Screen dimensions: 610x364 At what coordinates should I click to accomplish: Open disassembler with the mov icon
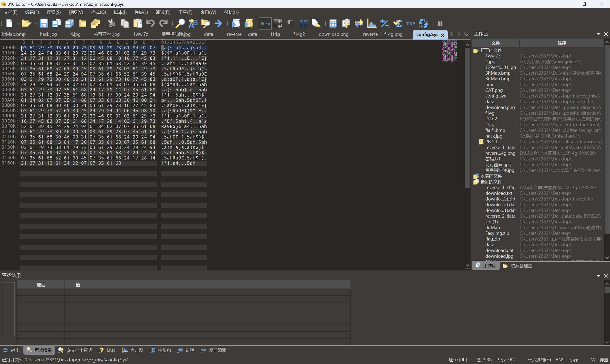(x=410, y=23)
